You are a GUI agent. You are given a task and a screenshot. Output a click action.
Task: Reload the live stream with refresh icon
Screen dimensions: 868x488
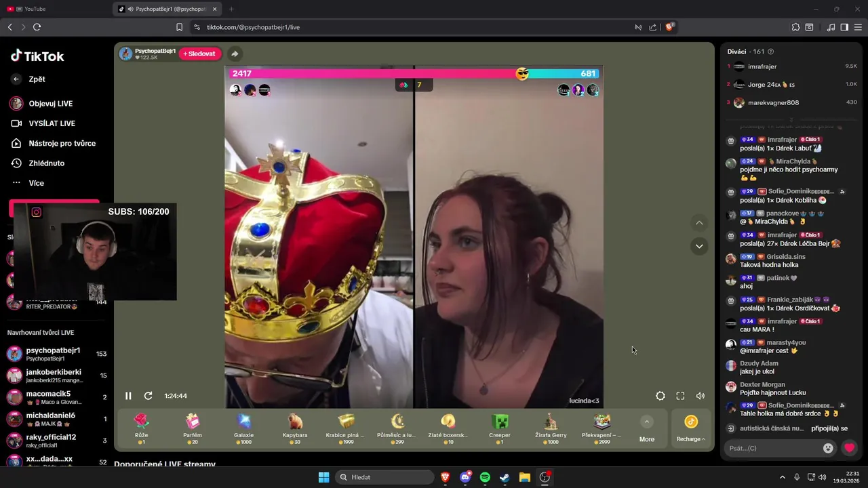[148, 396]
